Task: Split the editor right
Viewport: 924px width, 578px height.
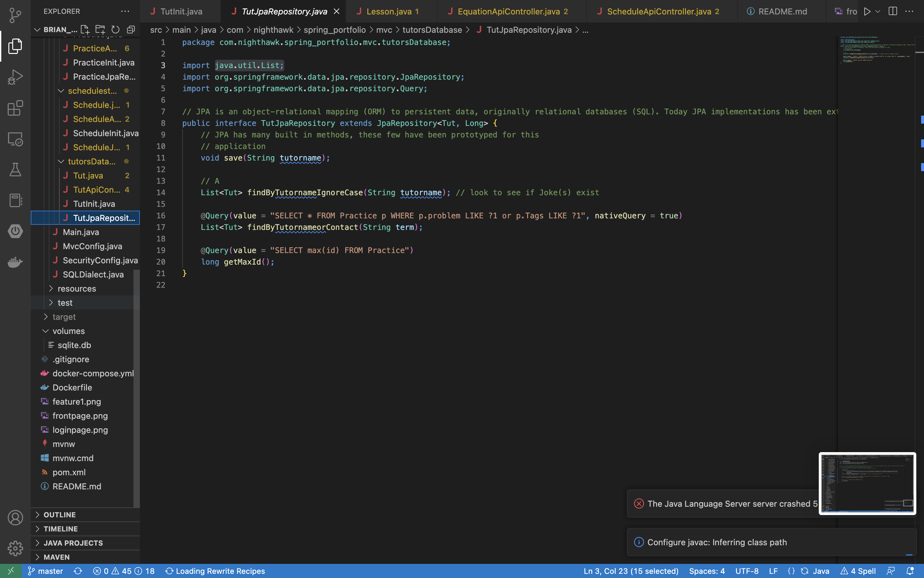Action: pos(893,12)
